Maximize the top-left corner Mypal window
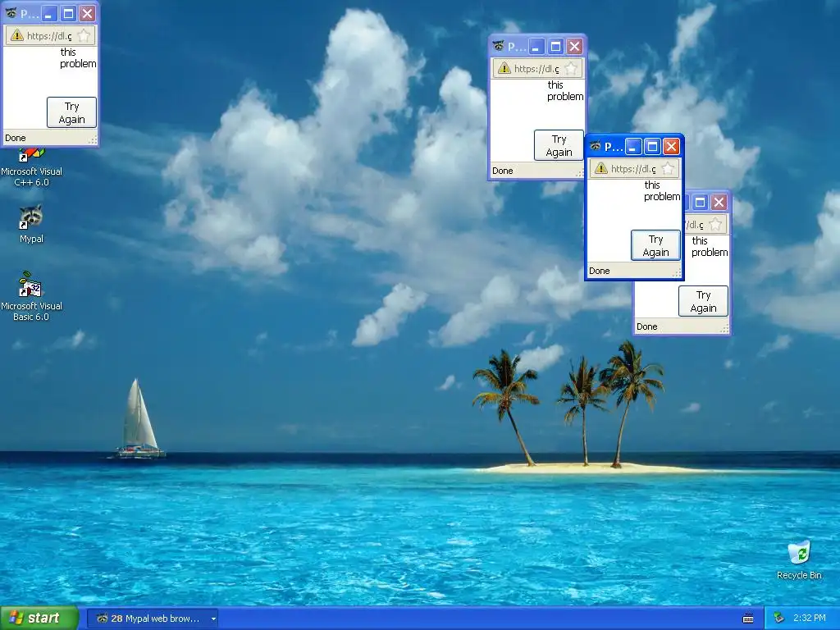 (69, 13)
